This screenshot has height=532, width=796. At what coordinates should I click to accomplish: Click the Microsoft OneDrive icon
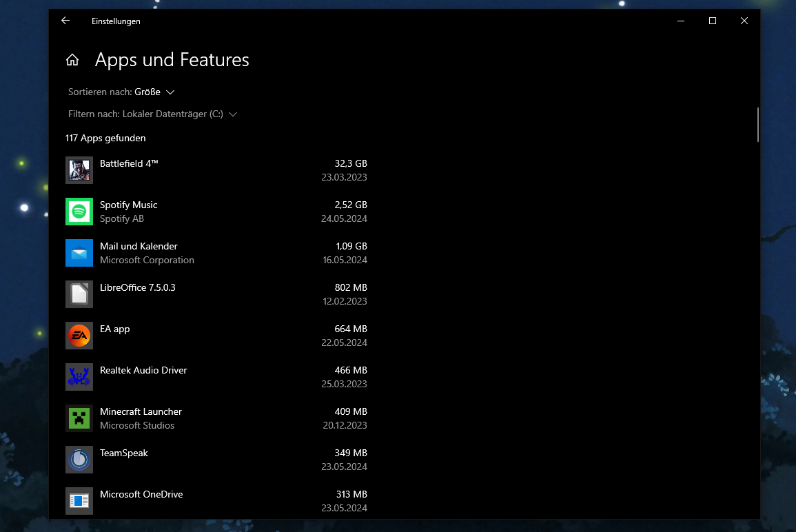[x=79, y=501]
